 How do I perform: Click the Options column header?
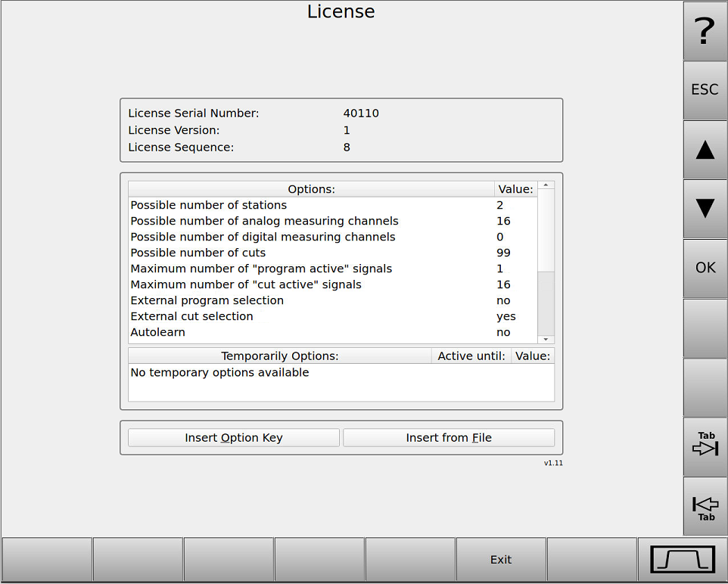[313, 189]
